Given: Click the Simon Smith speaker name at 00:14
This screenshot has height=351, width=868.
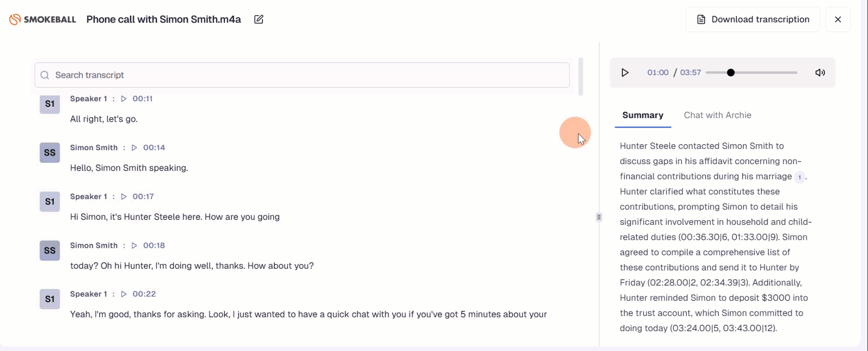Looking at the screenshot, I should pyautogui.click(x=94, y=147).
